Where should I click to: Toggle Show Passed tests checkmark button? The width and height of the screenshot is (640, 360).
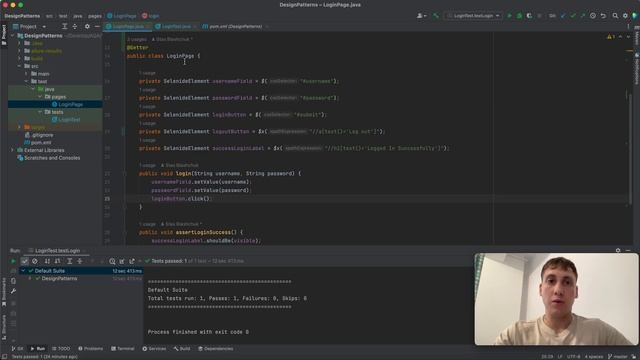tap(24, 261)
